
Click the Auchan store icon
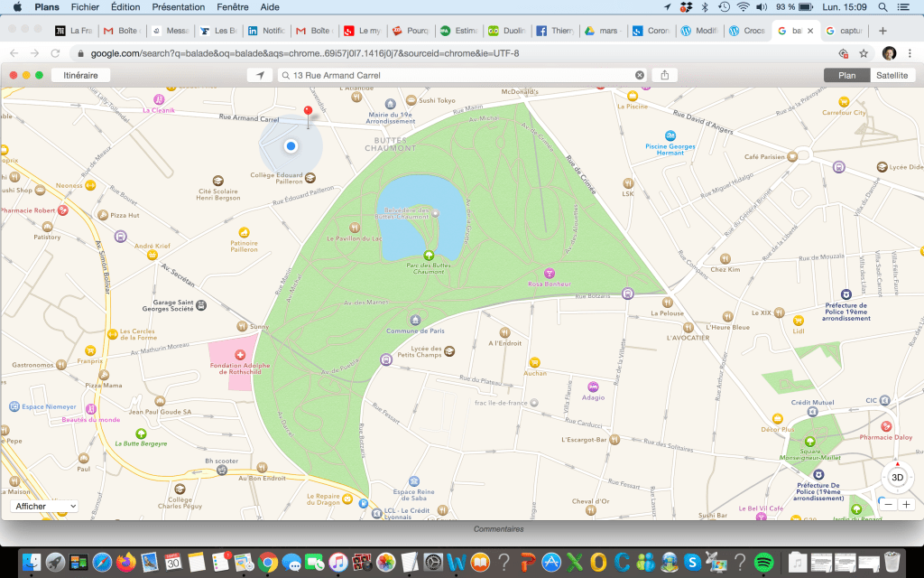[534, 362]
